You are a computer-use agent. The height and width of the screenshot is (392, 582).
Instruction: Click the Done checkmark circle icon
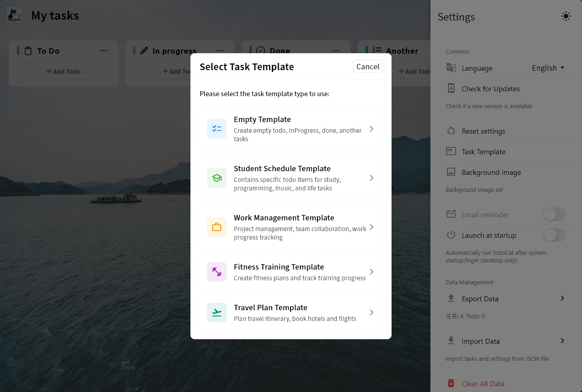261,51
